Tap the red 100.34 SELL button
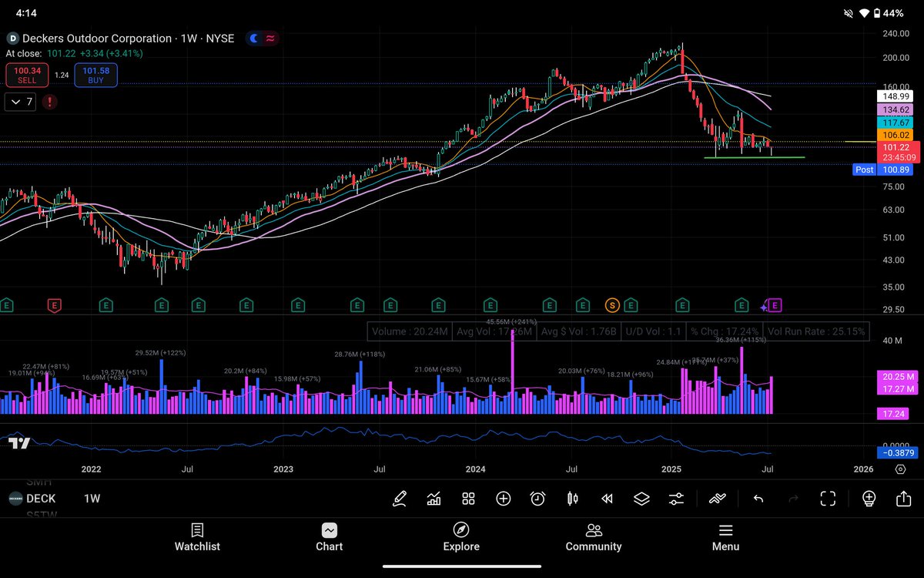The image size is (924, 578). tap(27, 75)
